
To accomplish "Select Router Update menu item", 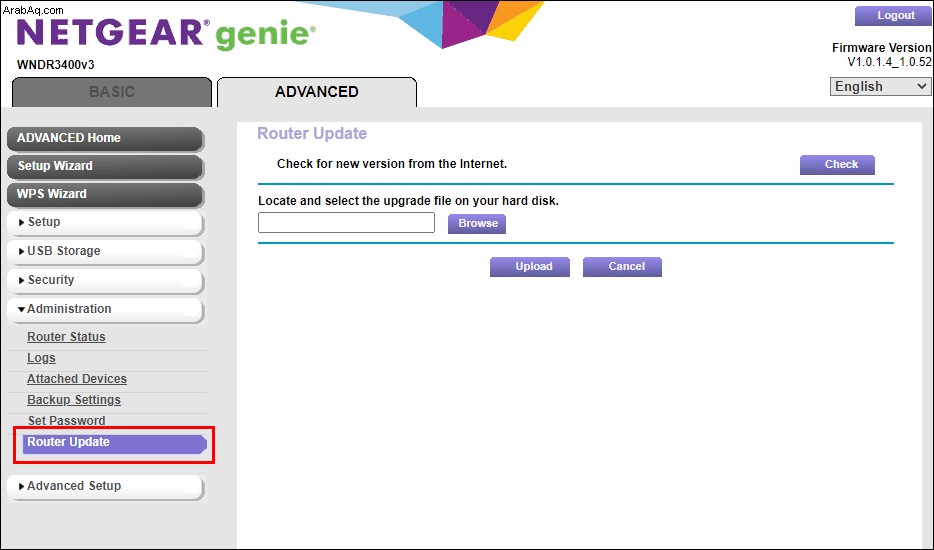I will pos(114,443).
